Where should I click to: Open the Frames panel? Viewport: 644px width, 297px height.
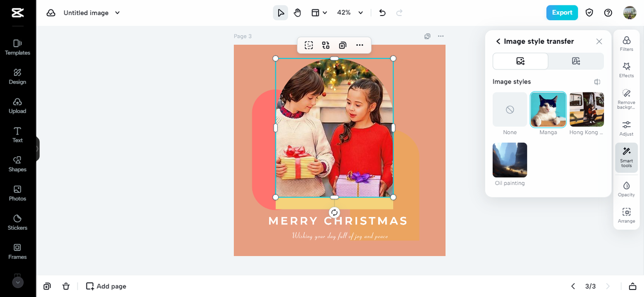pos(18,251)
